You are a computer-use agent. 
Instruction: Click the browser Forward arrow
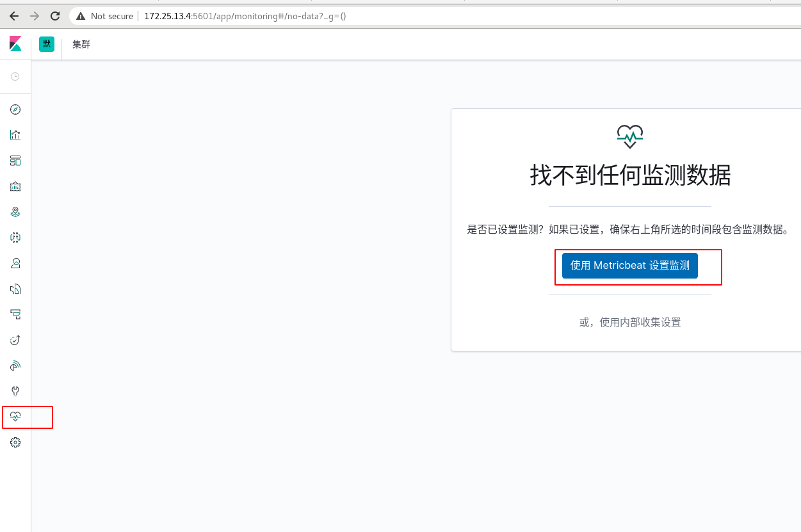(x=35, y=16)
